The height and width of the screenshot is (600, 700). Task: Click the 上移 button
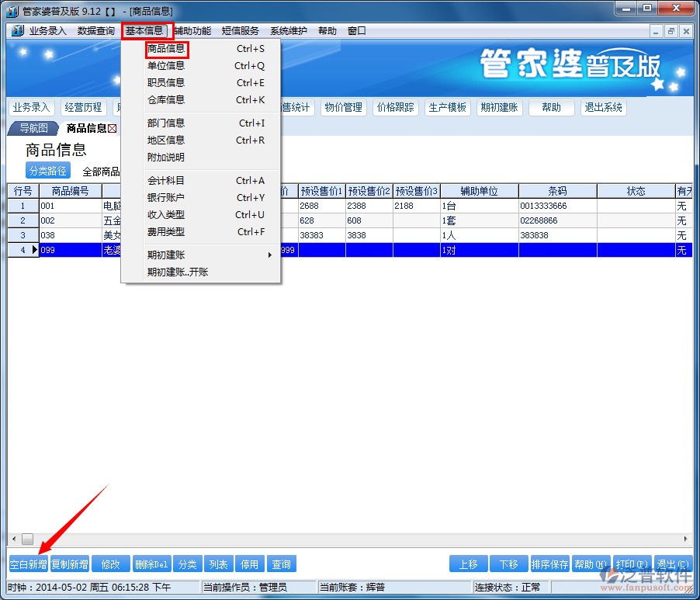pos(468,564)
